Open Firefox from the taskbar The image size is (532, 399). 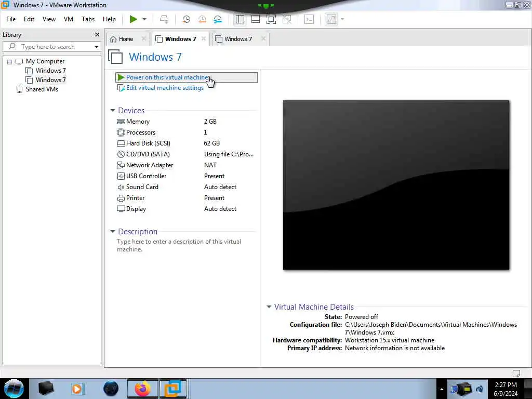[x=143, y=389]
